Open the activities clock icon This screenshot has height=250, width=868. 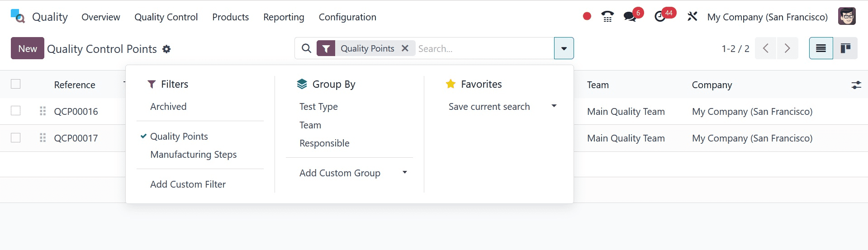click(660, 17)
